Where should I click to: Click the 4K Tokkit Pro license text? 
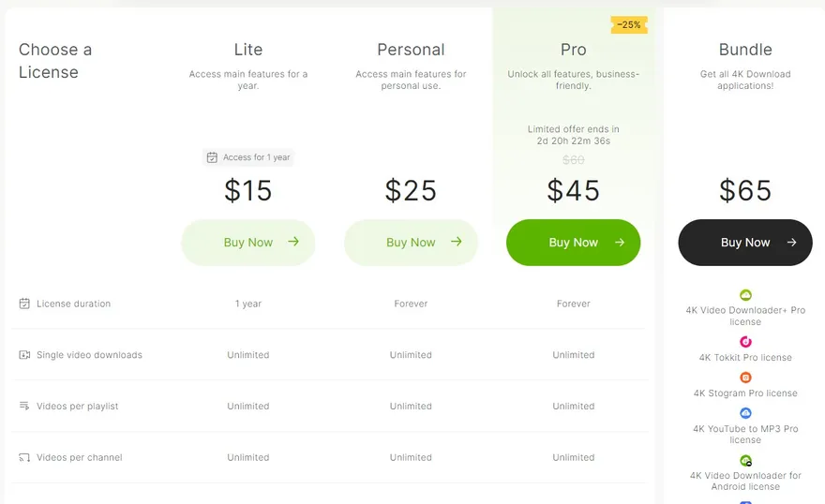(745, 358)
